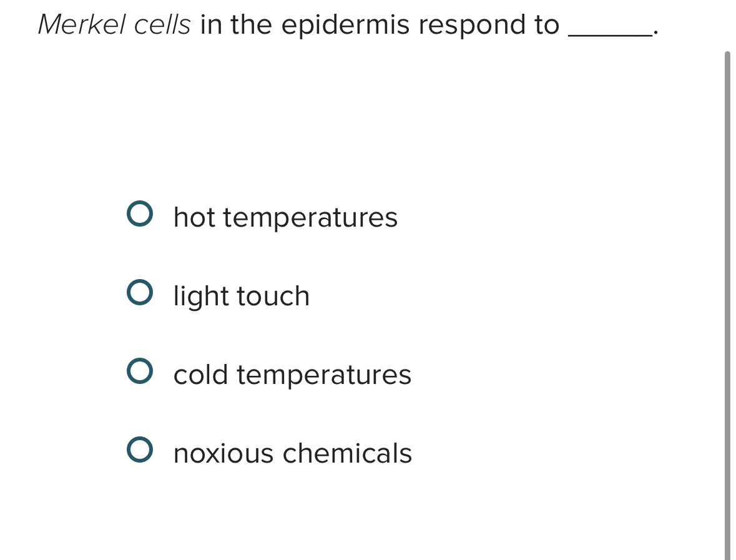Click the 'hot temperatures' answer label
736x560 pixels.
(x=285, y=217)
